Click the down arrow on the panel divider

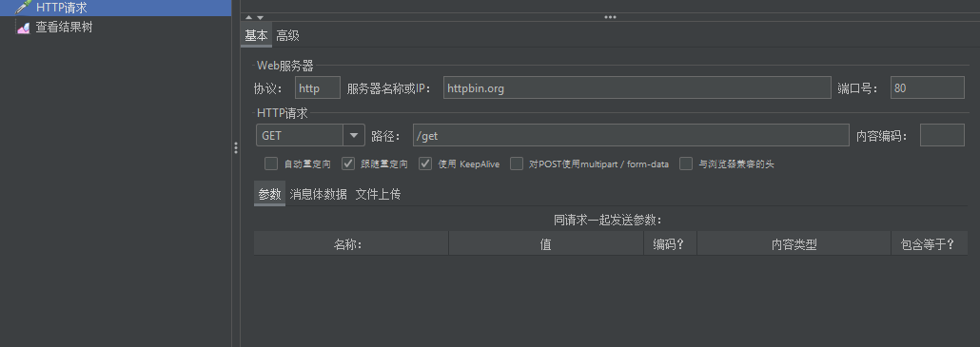260,17
